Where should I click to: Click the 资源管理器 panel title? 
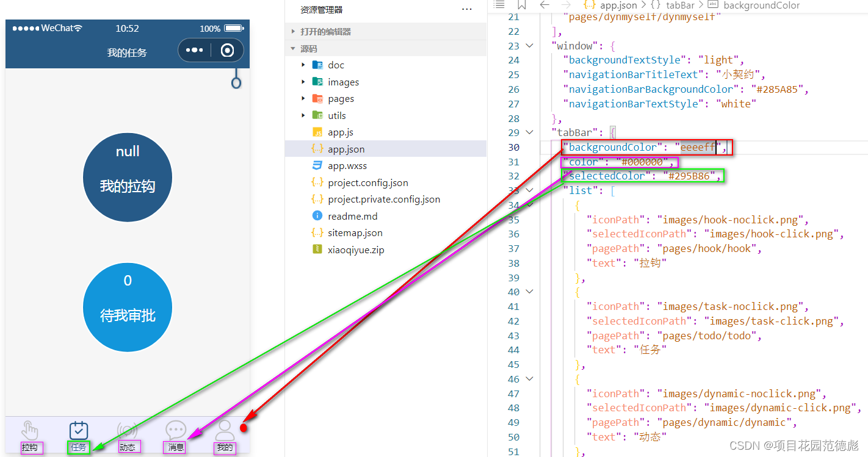tap(322, 10)
